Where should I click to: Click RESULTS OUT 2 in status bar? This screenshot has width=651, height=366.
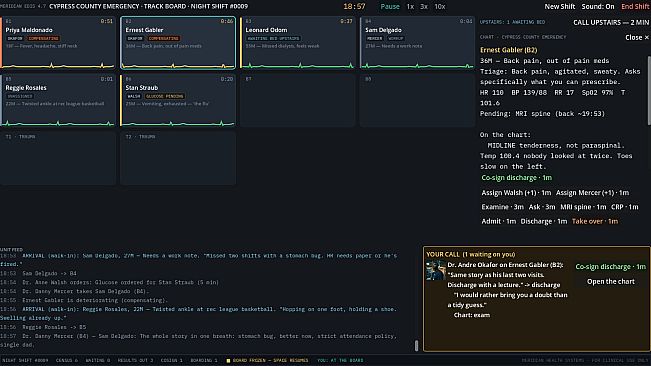(135, 361)
